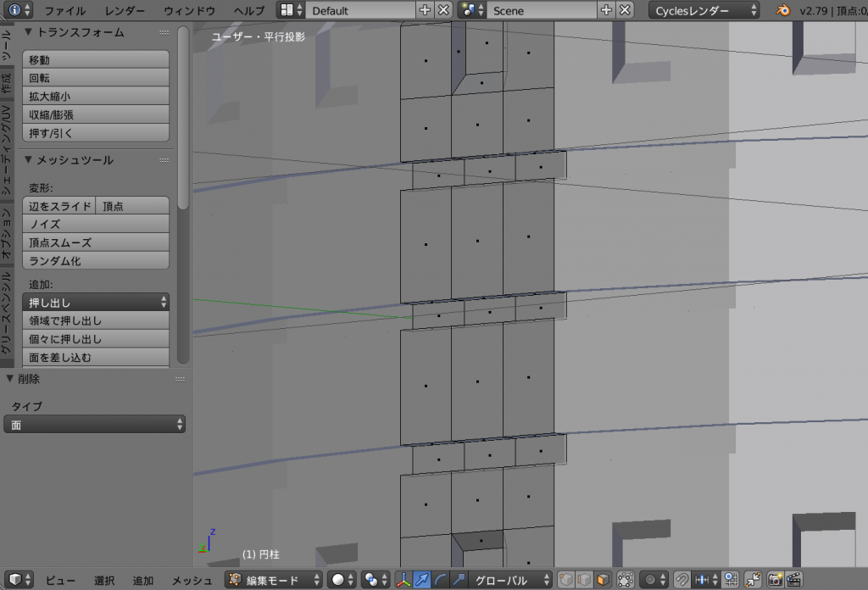Open the ファイル menu
The width and height of the screenshot is (868, 590).
tap(64, 10)
